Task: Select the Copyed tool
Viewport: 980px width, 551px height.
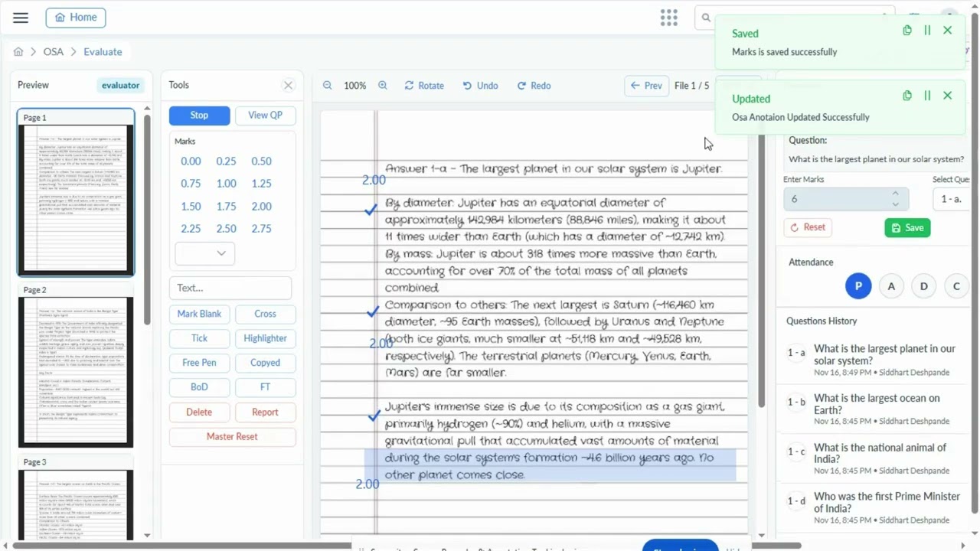Action: tap(265, 363)
